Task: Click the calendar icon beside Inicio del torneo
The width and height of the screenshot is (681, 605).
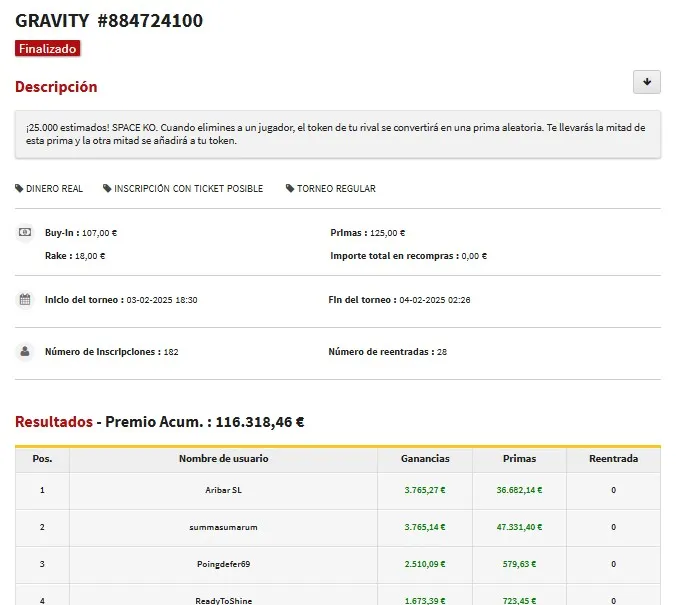Action: [x=25, y=300]
